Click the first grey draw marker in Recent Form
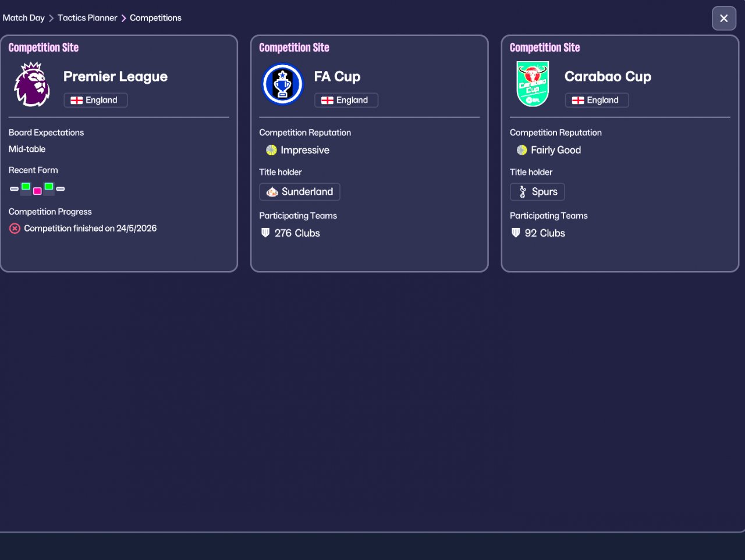 tap(14, 188)
